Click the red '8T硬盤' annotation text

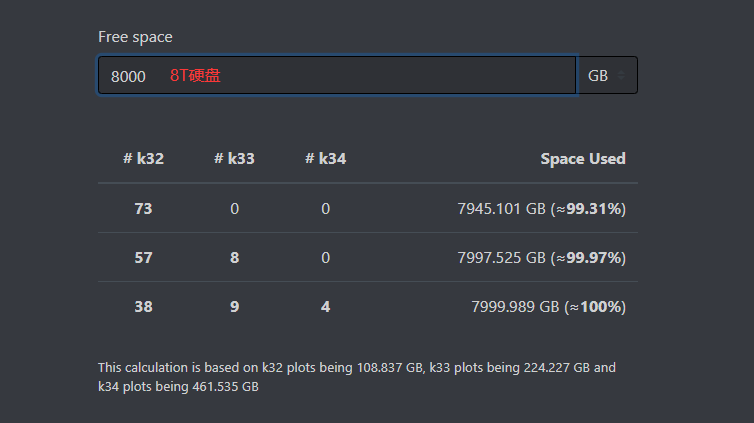195,76
